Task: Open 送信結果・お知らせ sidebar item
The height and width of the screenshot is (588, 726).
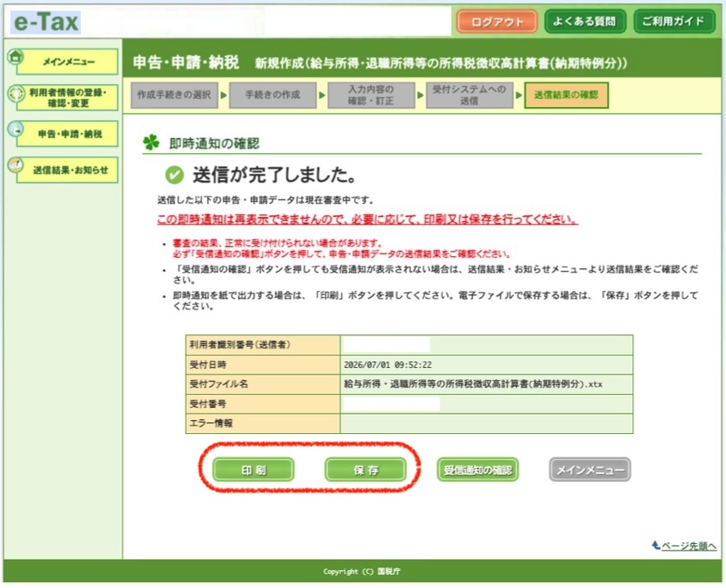Action: 68,170
